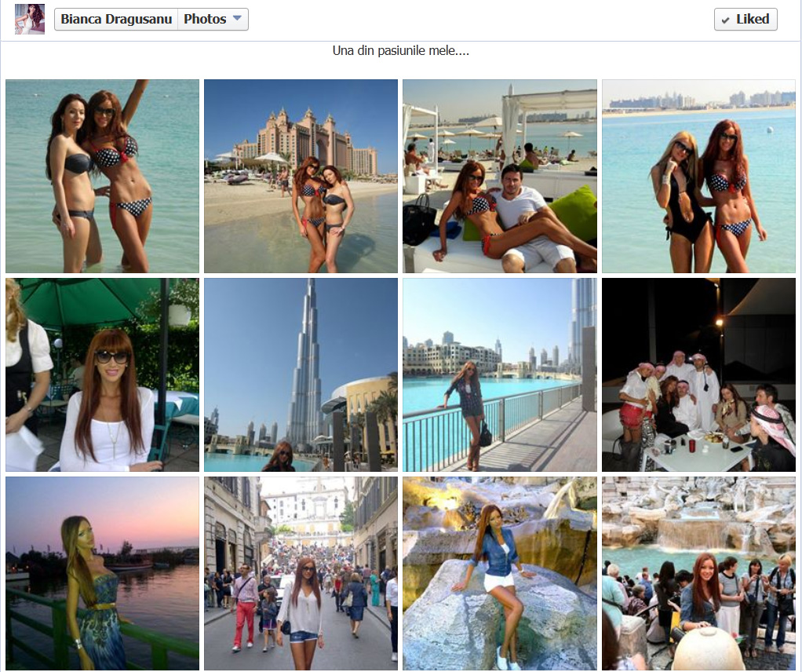Expand the Photos dropdown menu

(213, 20)
